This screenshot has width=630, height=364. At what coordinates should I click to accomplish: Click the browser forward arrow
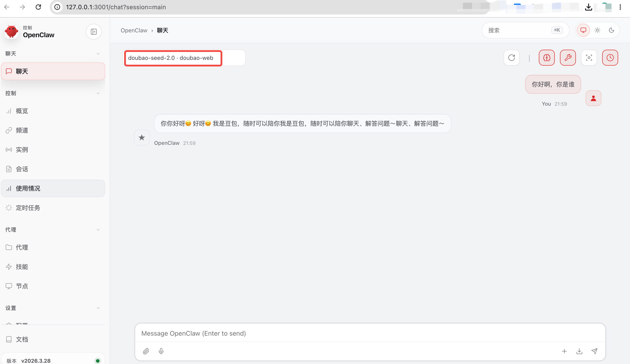click(22, 7)
